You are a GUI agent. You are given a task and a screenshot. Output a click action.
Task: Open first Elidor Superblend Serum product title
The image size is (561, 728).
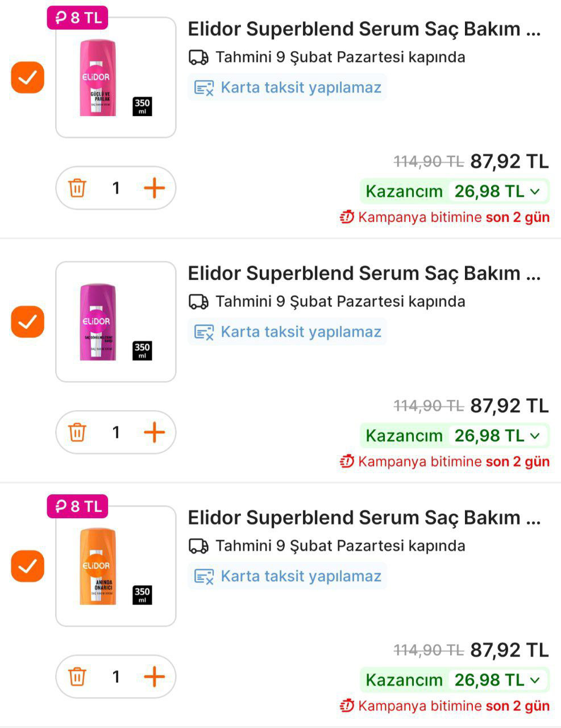pyautogui.click(x=364, y=29)
